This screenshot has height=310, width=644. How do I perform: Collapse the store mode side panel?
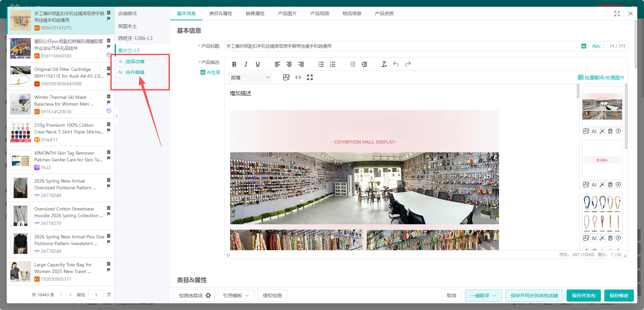[117, 116]
